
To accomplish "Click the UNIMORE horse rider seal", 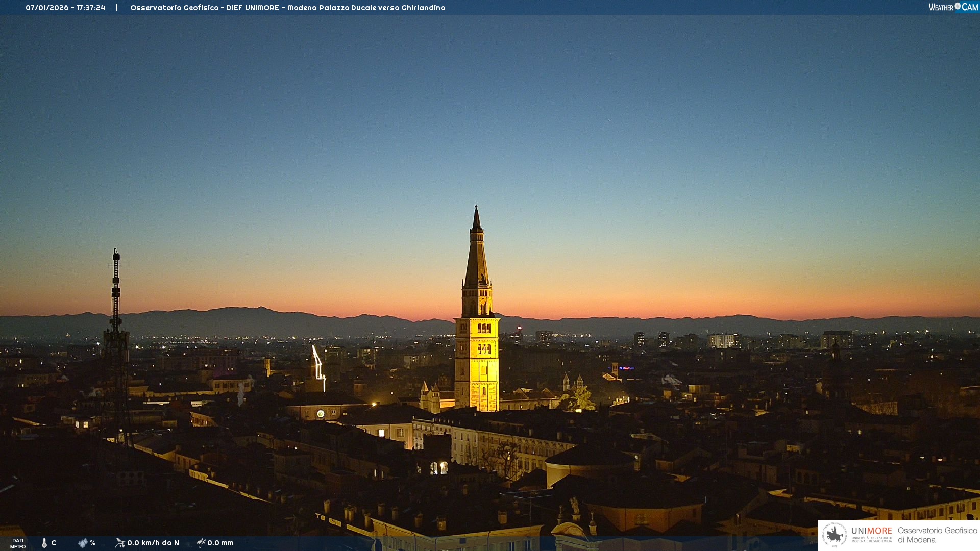I will pos(835,535).
